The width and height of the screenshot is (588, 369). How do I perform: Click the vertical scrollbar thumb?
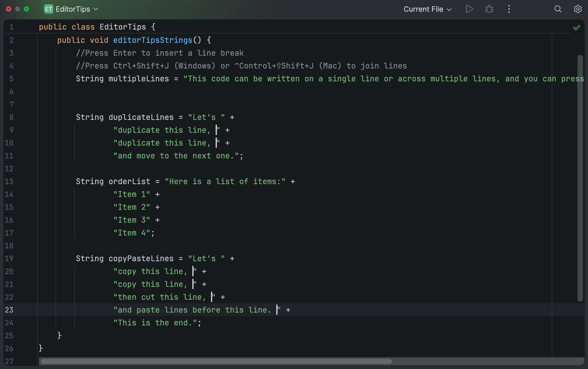pyautogui.click(x=580, y=178)
